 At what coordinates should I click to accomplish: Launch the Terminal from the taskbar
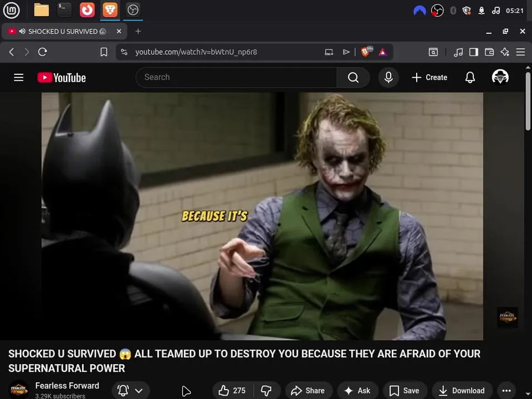click(64, 10)
